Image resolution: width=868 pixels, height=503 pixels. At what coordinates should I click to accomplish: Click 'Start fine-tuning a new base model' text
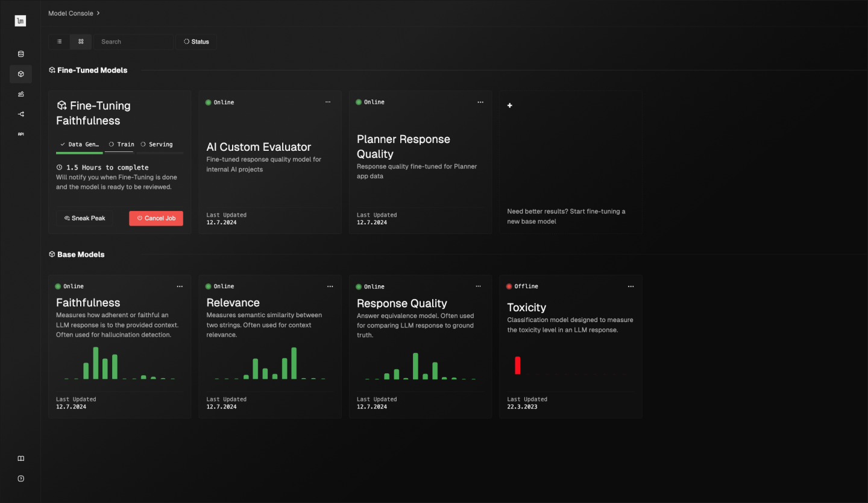566,217
